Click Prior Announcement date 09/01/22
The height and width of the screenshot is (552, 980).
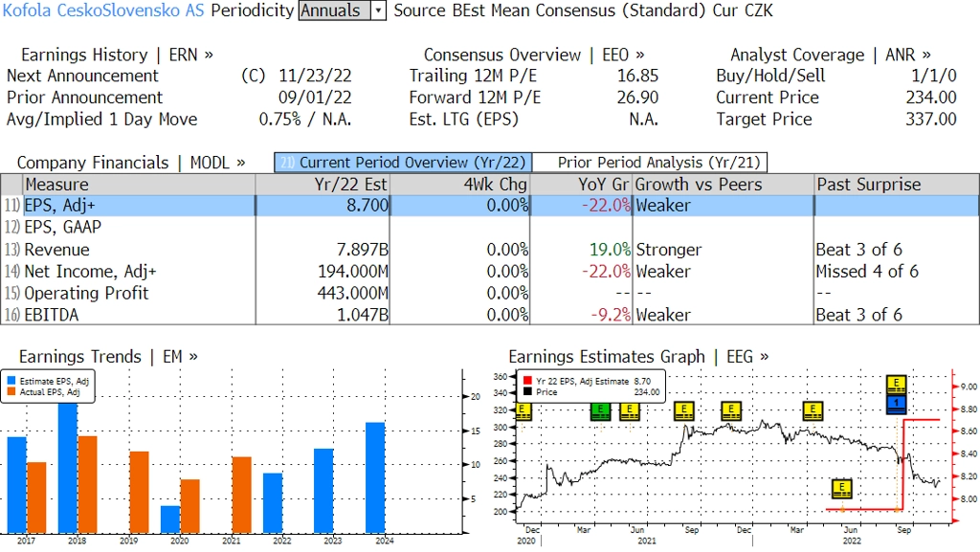click(315, 98)
